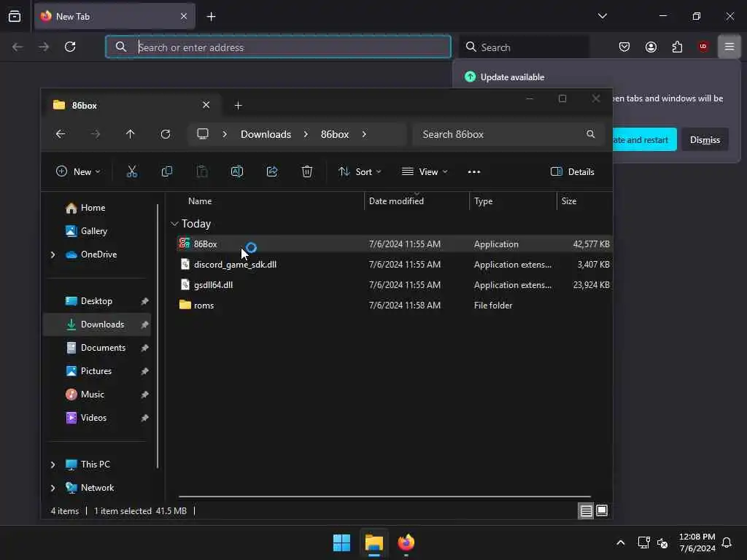
Task: Open the View dropdown
Action: coord(425,172)
